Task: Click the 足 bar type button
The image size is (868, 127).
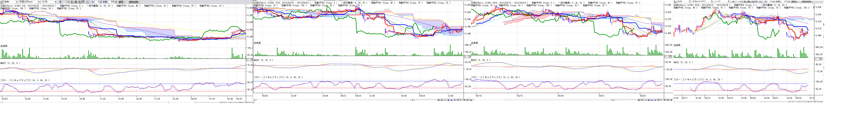Action: tap(60, 2)
